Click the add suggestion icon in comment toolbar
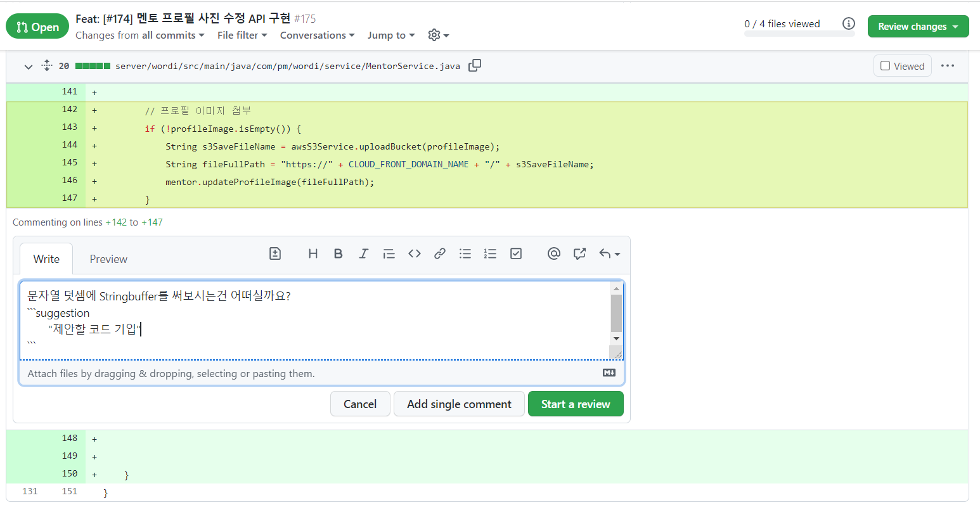980x512 pixels. [275, 253]
